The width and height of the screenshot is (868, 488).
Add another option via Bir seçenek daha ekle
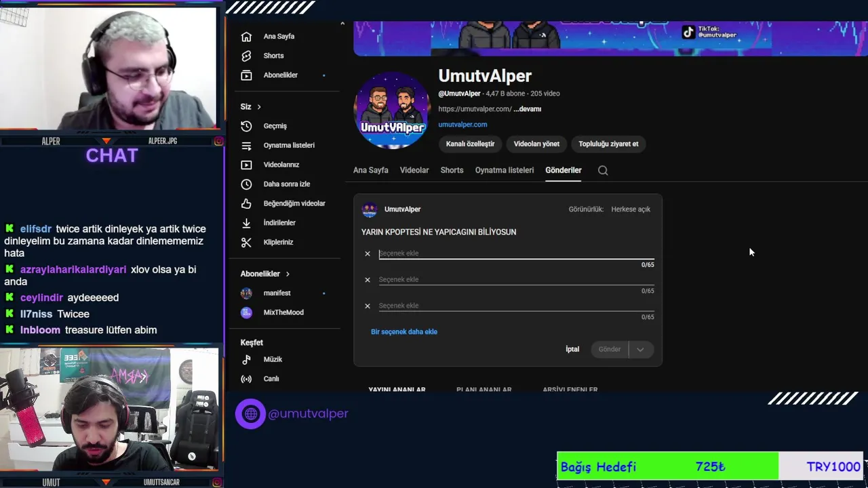[404, 332]
